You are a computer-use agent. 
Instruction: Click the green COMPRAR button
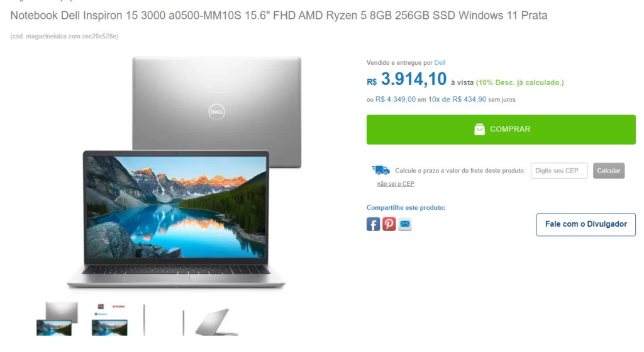click(x=501, y=129)
